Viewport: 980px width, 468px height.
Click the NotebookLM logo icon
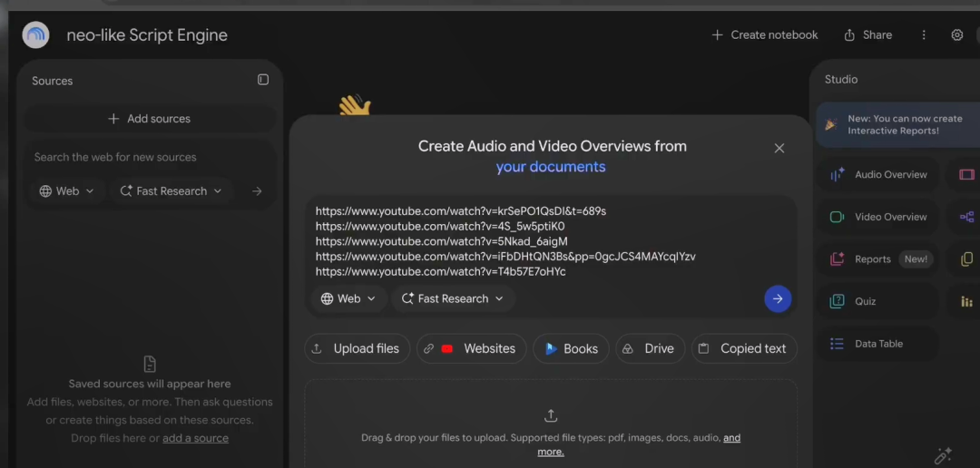click(35, 35)
